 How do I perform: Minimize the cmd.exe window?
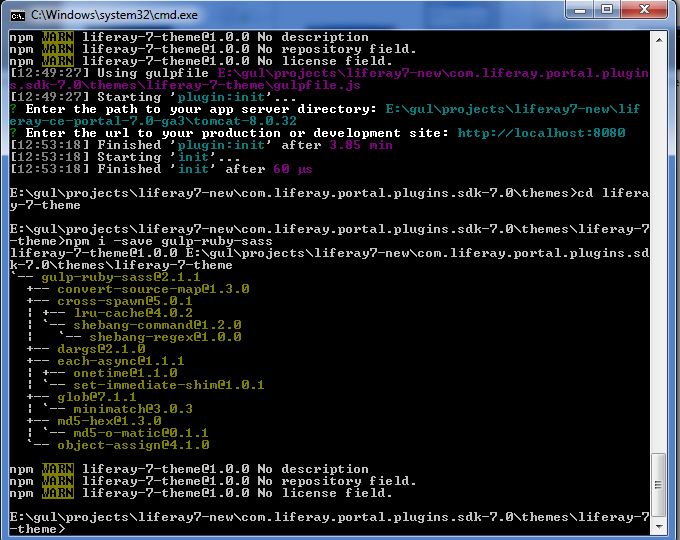(580, 10)
